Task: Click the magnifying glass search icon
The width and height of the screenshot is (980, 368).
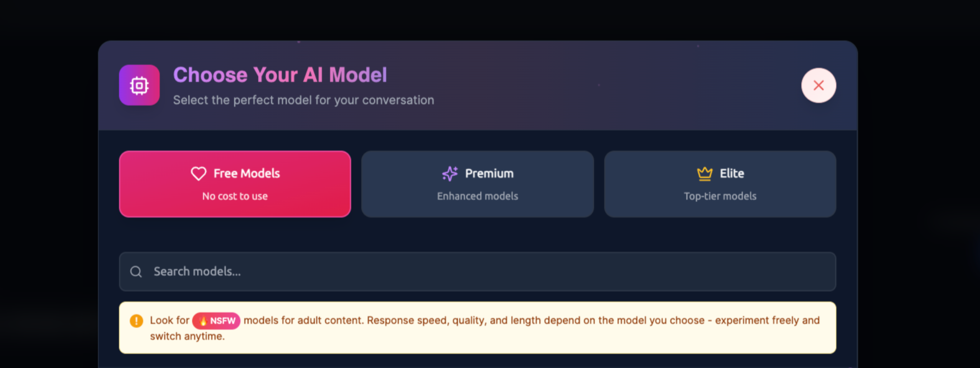Action: pyautogui.click(x=136, y=271)
